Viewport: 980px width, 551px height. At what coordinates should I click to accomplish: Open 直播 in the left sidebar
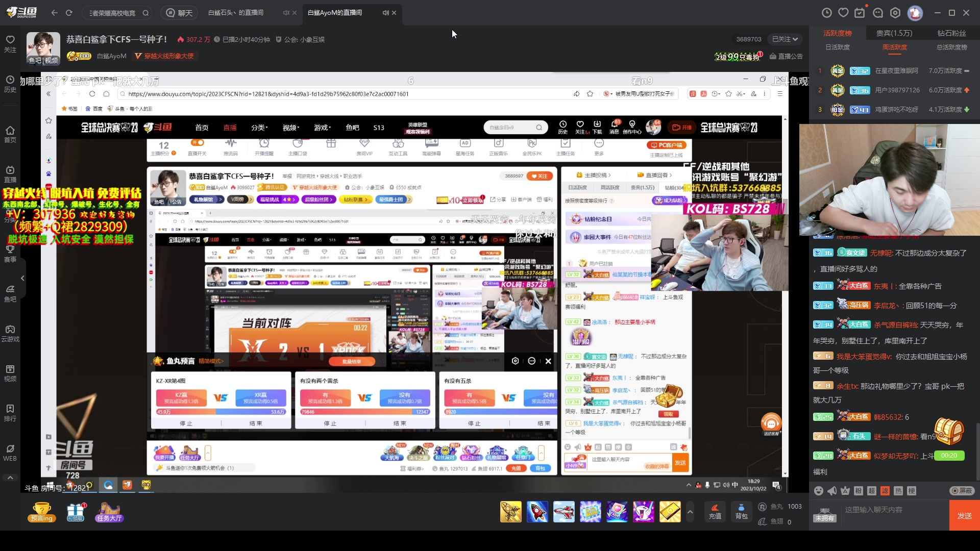(10, 174)
